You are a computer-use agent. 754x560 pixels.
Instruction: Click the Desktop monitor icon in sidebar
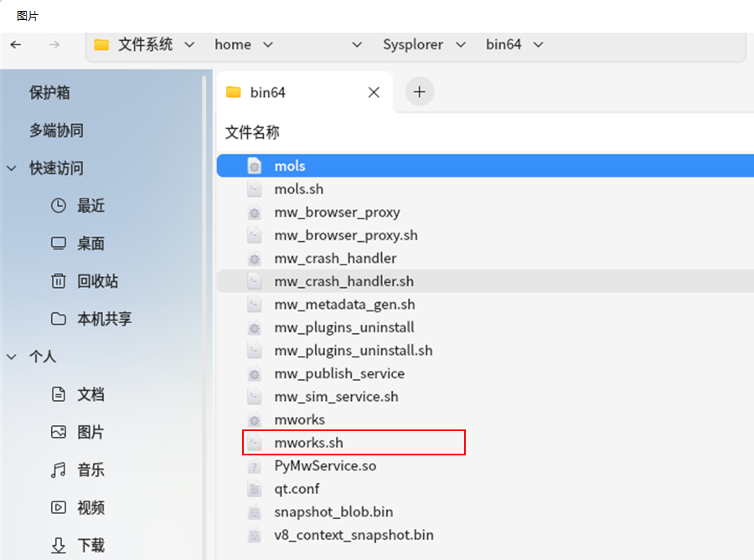(x=58, y=244)
